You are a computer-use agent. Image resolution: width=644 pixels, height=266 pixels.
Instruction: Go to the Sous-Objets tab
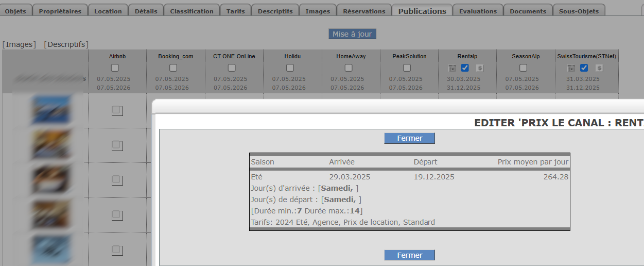[x=579, y=11]
